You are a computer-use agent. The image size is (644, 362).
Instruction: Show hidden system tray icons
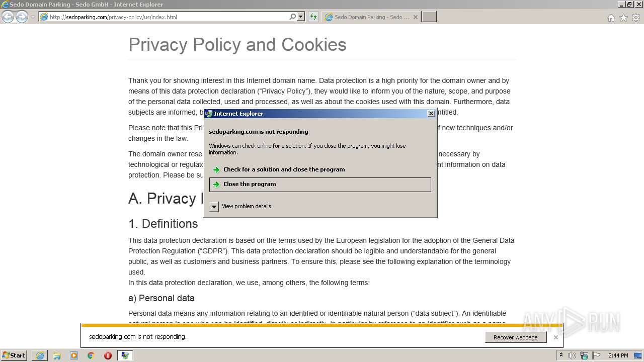click(x=561, y=355)
